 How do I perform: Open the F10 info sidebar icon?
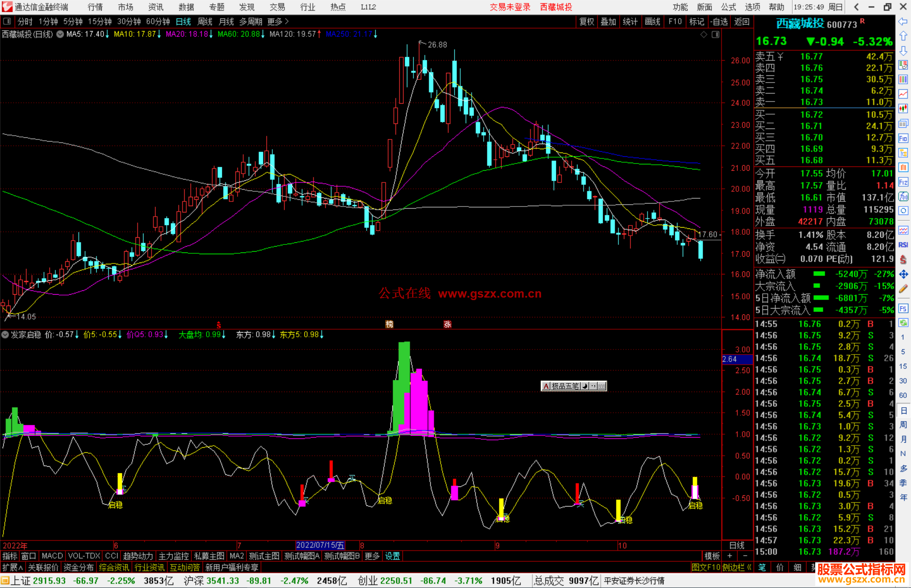click(x=903, y=138)
